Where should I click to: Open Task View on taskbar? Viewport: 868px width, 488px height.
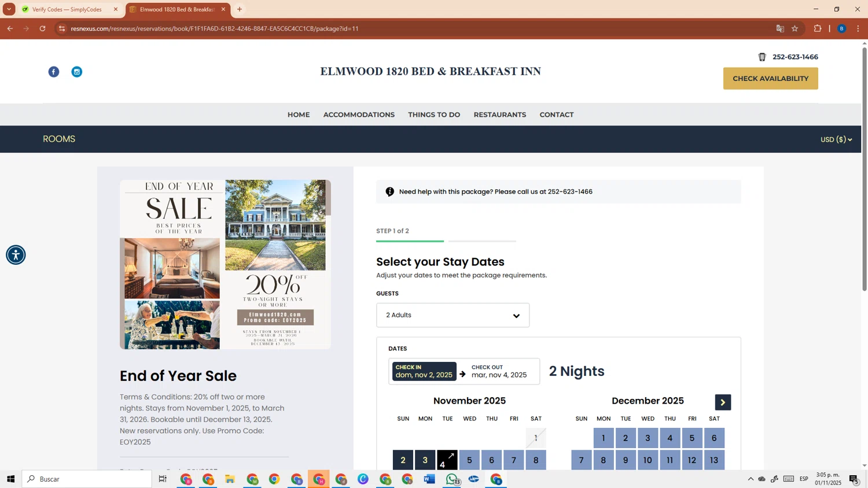163,479
